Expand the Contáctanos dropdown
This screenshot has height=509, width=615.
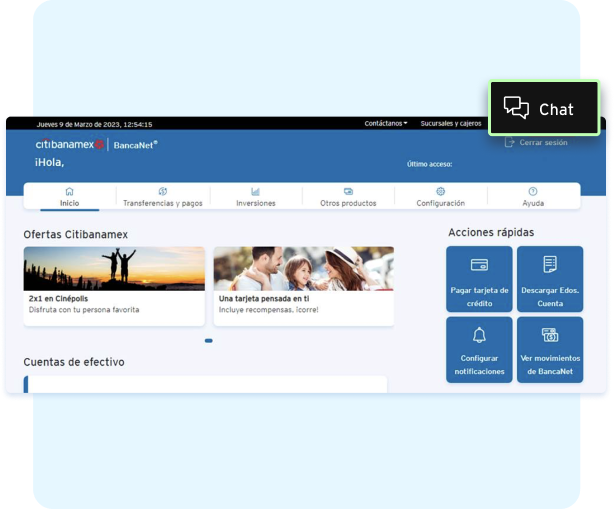386,124
